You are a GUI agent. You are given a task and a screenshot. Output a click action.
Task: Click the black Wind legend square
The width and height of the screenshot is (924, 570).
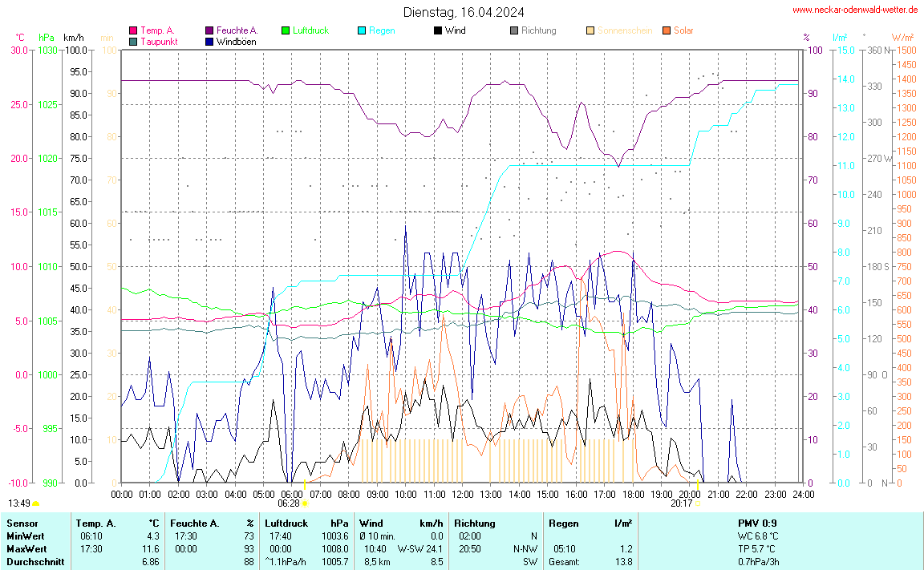pos(438,30)
